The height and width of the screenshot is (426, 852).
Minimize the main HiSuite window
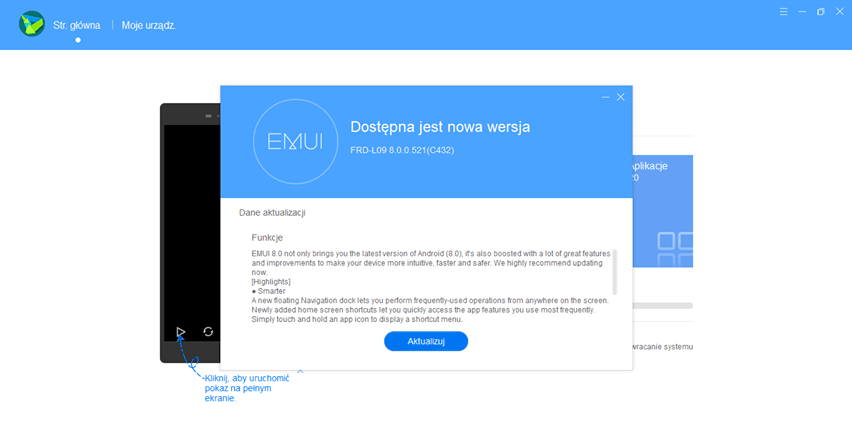tap(802, 11)
